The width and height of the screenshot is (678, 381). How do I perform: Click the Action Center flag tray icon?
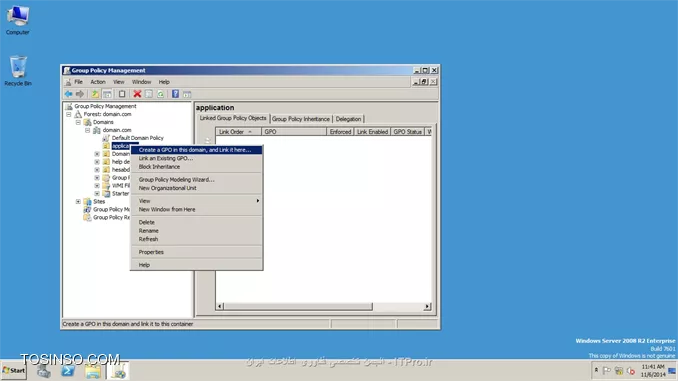pyautogui.click(x=607, y=371)
